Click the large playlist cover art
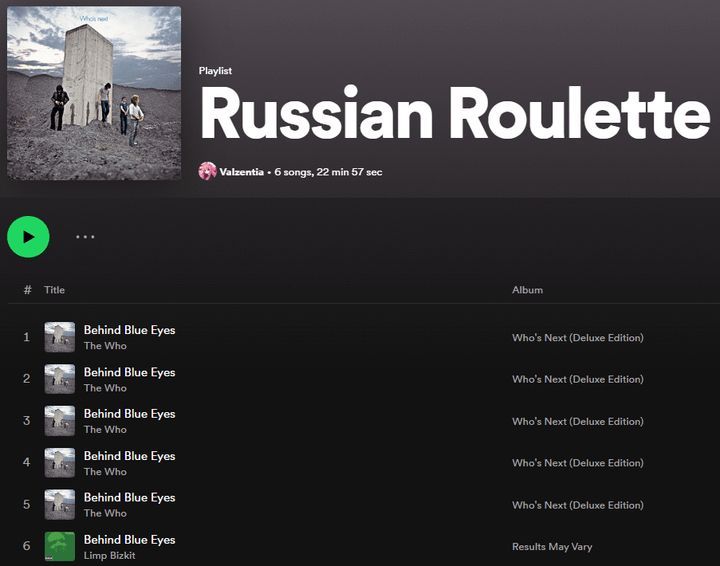Image resolution: width=720 pixels, height=566 pixels. coord(94,93)
